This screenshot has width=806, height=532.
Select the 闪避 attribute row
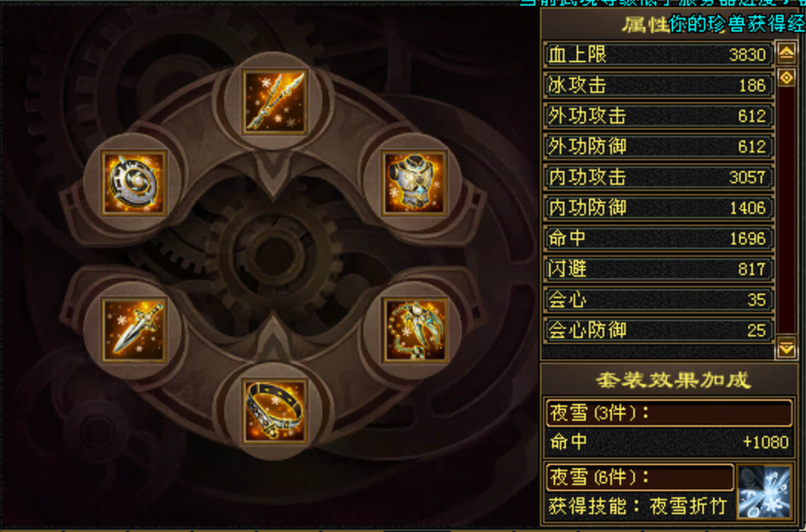point(658,269)
